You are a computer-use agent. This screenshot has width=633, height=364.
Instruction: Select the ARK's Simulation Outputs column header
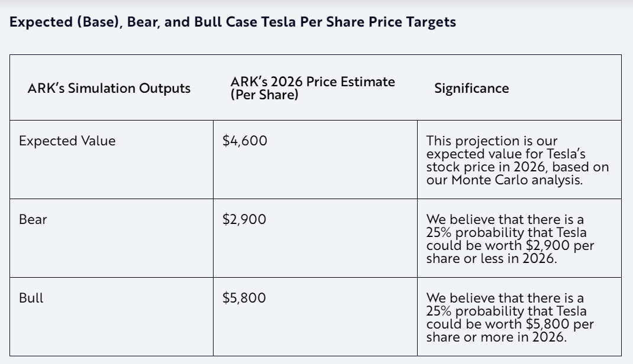pyautogui.click(x=109, y=88)
